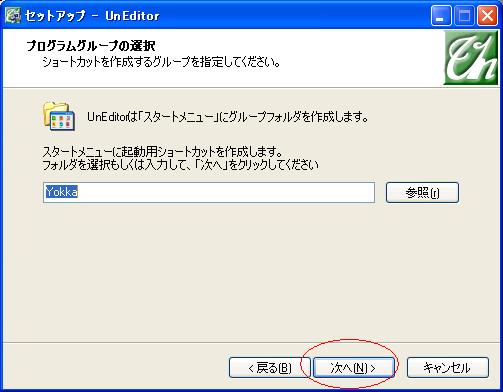Click the green UnEditor logo image
The height and width of the screenshot is (392, 503).
[x=470, y=58]
